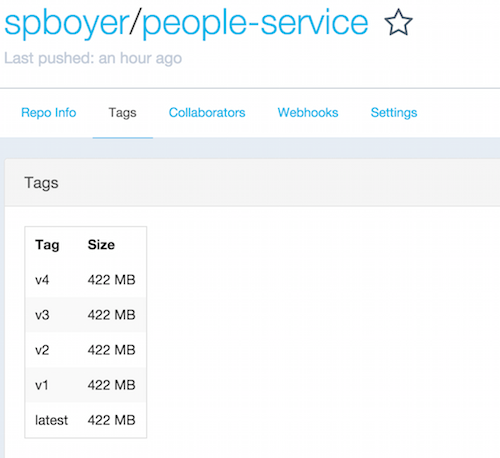
Task: Select the 422 MB size in v4 row
Action: (112, 280)
